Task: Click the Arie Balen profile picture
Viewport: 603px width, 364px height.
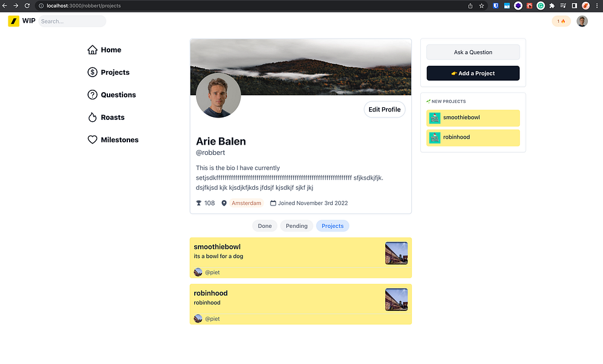Action: 218,95
